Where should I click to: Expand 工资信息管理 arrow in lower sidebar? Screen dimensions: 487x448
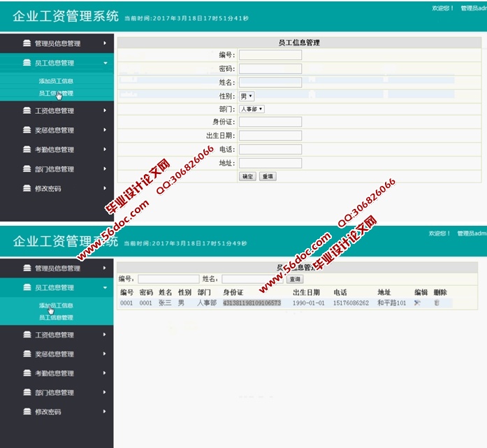coord(104,335)
